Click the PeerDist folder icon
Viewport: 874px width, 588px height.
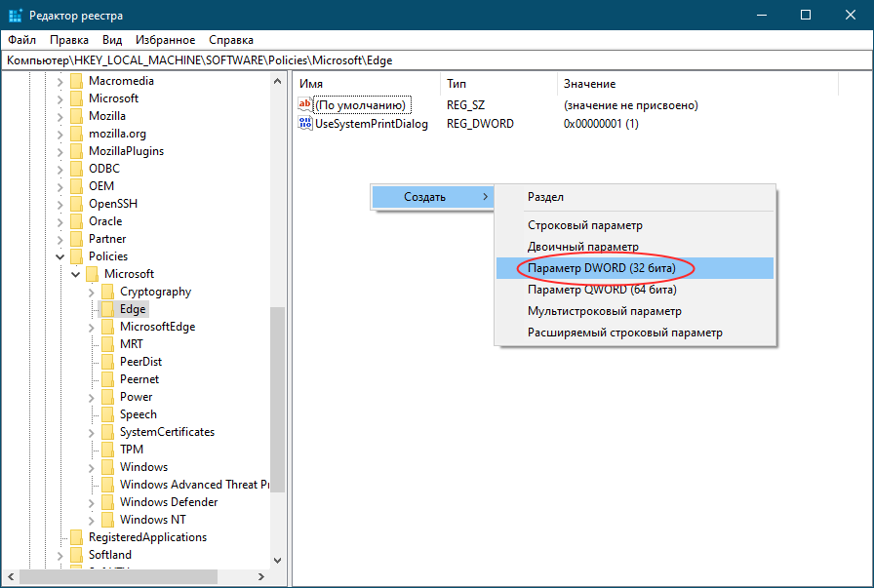[x=108, y=363]
